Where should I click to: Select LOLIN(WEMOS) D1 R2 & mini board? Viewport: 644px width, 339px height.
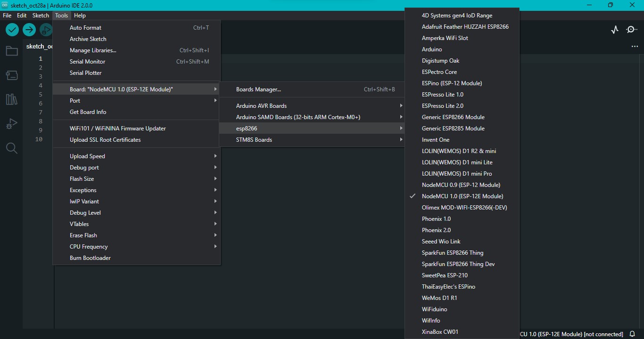point(462,151)
